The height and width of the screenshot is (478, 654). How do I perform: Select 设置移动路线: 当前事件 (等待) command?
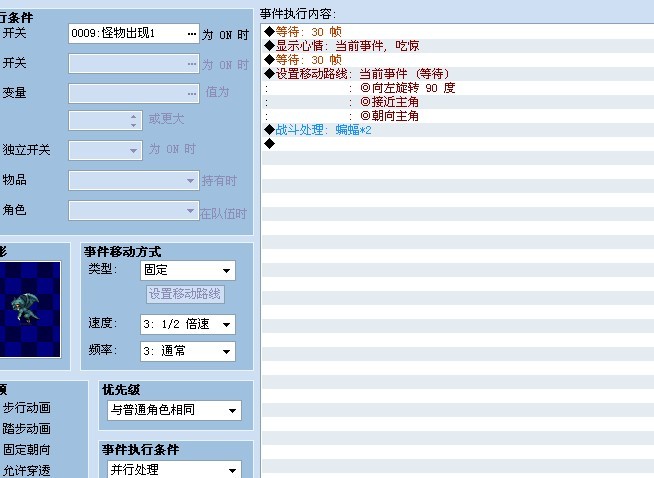coord(458,74)
